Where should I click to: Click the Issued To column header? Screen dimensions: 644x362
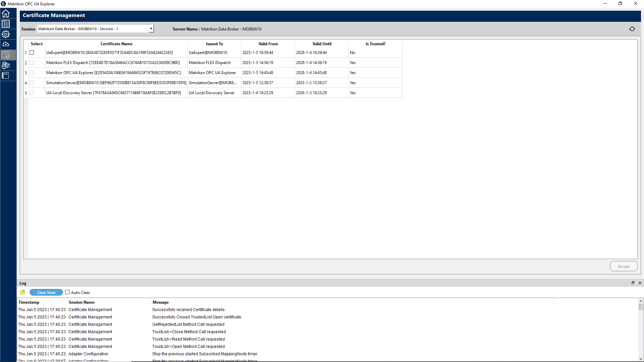214,44
